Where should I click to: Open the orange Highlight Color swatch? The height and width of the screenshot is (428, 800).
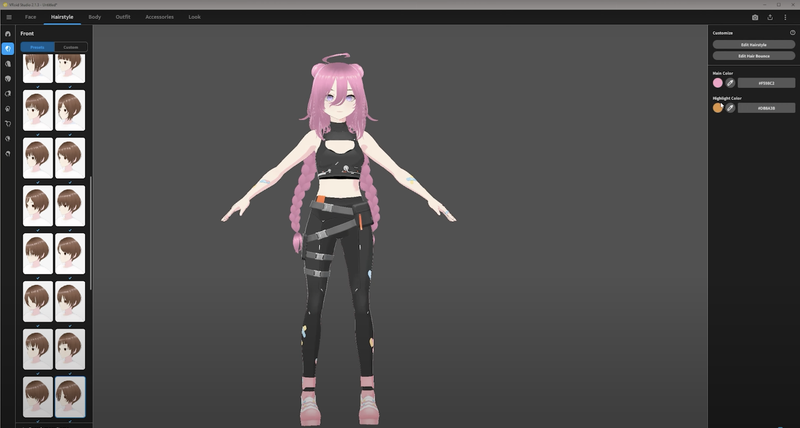click(718, 108)
